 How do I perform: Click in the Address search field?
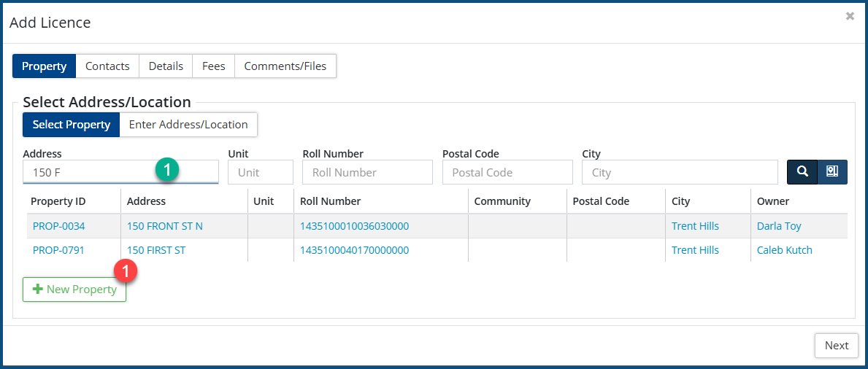click(88, 172)
